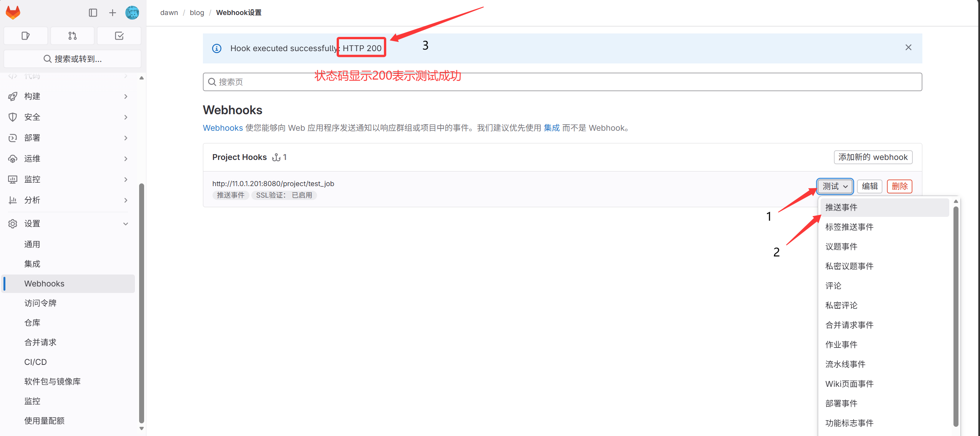Open the to-do list icon
The image size is (980, 436).
click(x=119, y=36)
